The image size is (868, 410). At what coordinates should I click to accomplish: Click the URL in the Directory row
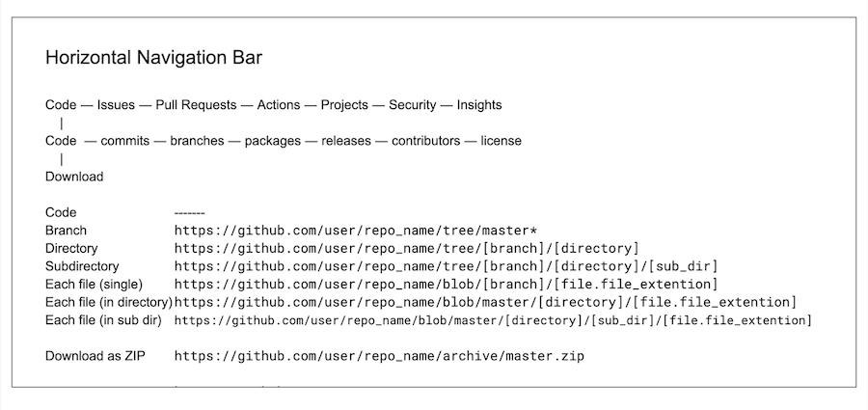(406, 248)
